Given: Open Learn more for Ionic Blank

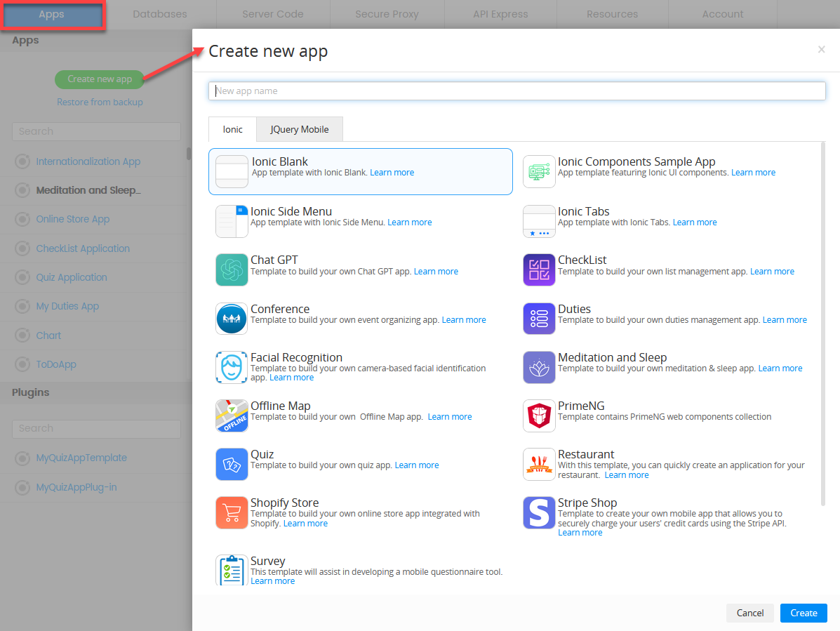Looking at the screenshot, I should 392,173.
